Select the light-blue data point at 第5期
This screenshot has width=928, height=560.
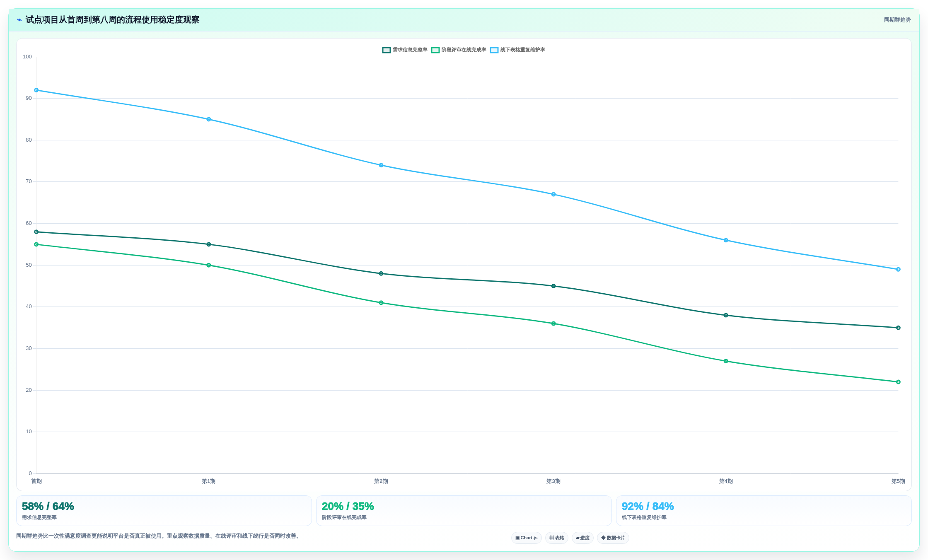[x=898, y=269]
